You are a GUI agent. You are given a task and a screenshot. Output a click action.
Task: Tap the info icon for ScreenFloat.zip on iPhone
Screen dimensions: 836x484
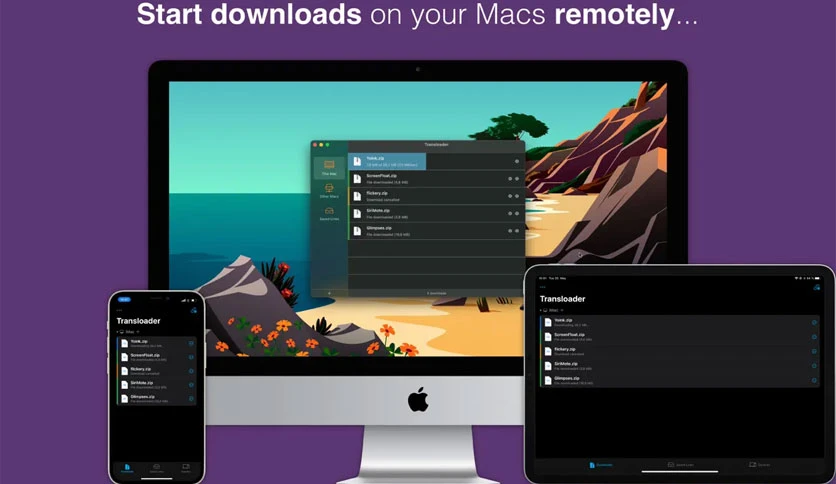pyautogui.click(x=191, y=357)
